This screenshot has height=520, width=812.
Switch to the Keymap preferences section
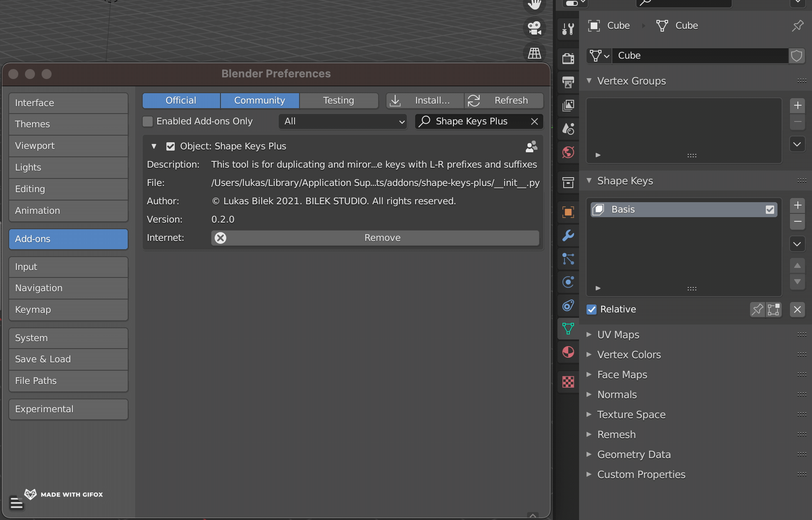tap(68, 310)
